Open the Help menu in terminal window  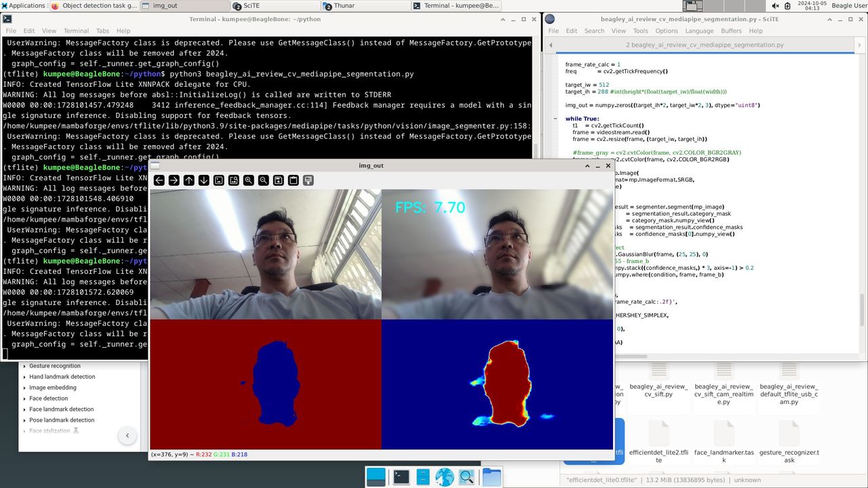click(x=123, y=30)
